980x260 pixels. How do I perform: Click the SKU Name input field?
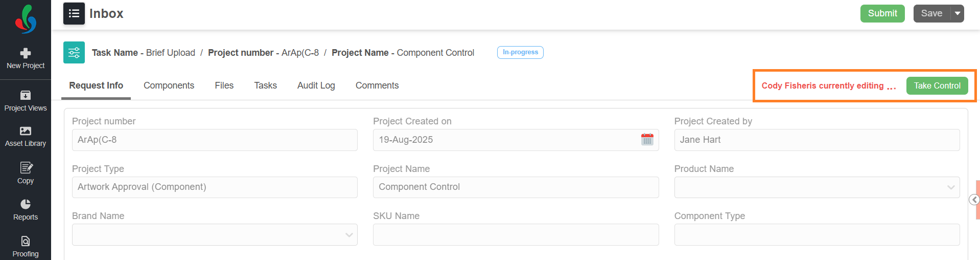tap(516, 235)
